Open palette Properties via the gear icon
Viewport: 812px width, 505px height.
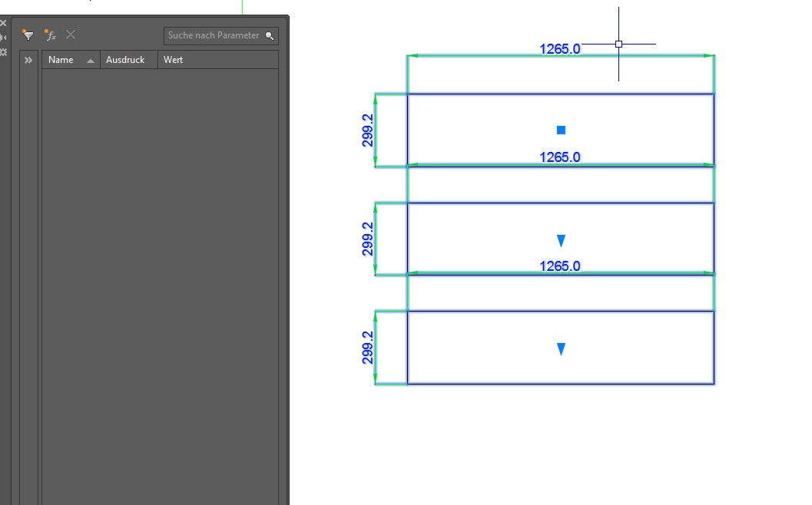pyautogui.click(x=4, y=51)
